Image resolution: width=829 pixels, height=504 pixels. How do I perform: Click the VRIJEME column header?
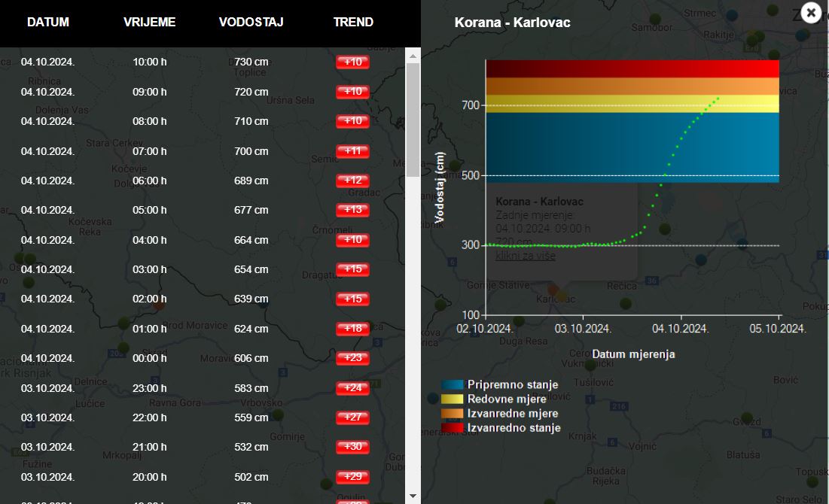click(150, 22)
